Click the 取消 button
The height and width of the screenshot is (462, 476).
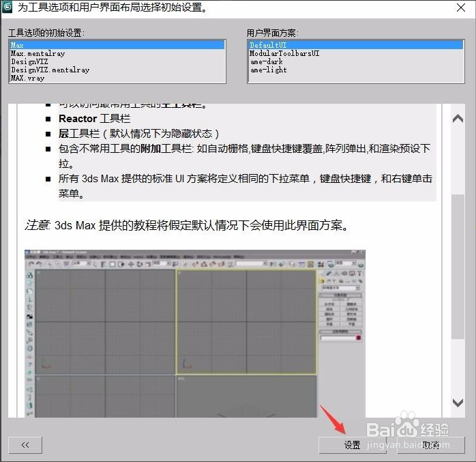tap(431, 445)
